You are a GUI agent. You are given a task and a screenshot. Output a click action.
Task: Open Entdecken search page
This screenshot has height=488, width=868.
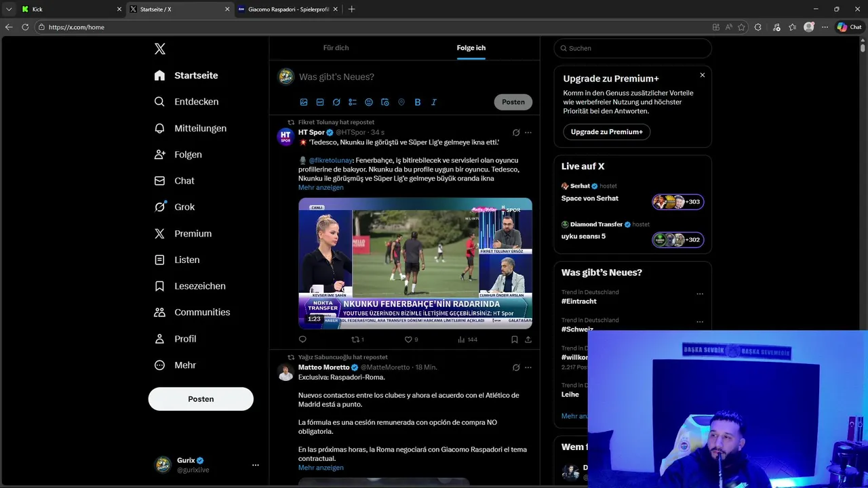tap(186, 102)
